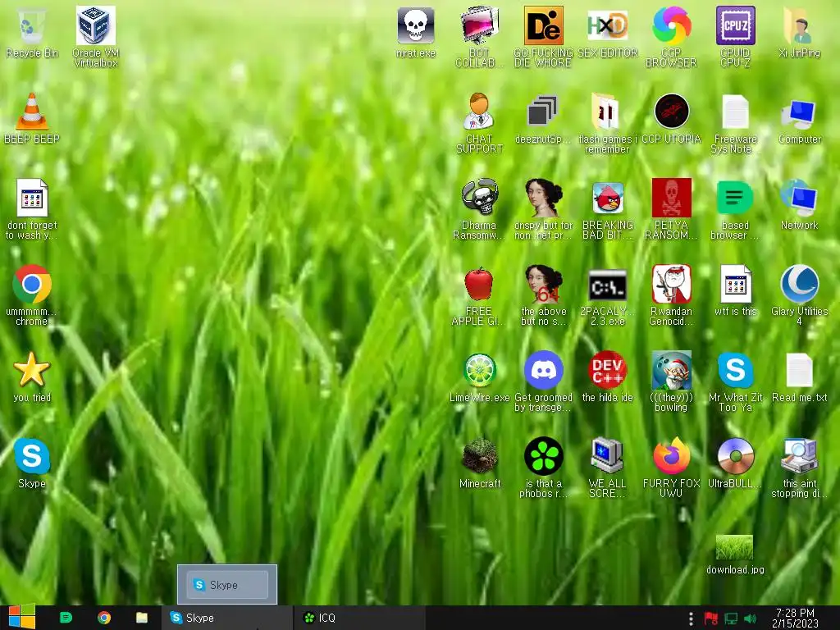This screenshot has height=630, width=840.
Task: Select the Discord 'Get groomed' icon
Action: (x=543, y=370)
